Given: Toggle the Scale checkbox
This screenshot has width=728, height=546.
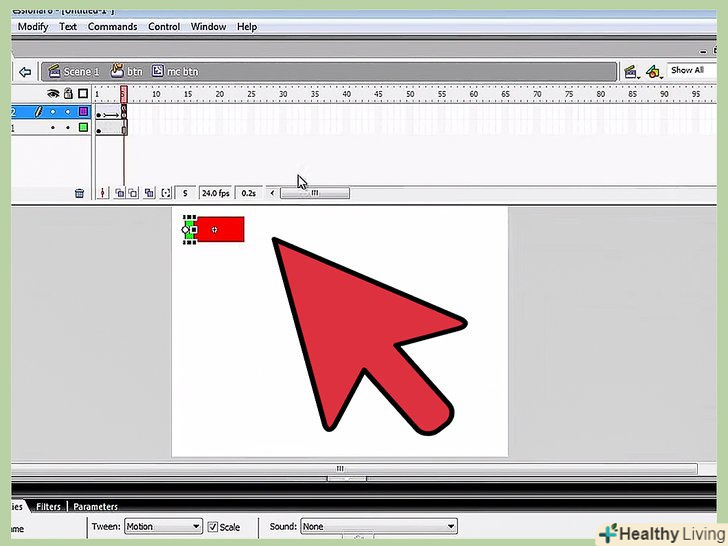Looking at the screenshot, I should (x=213, y=526).
